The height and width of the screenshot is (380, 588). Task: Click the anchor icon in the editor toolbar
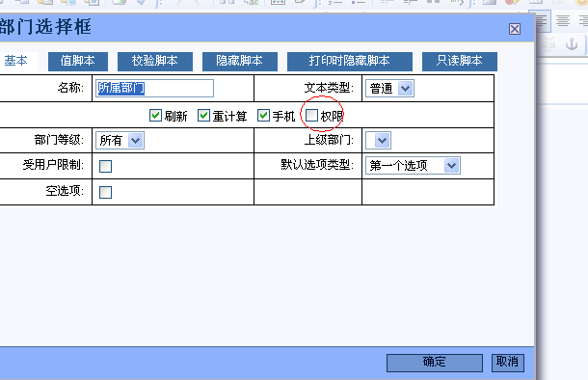[572, 44]
